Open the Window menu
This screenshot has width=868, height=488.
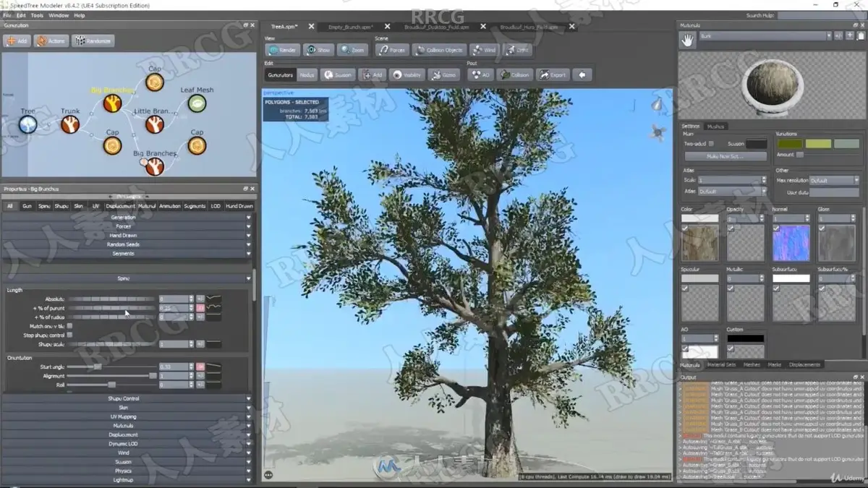[59, 15]
